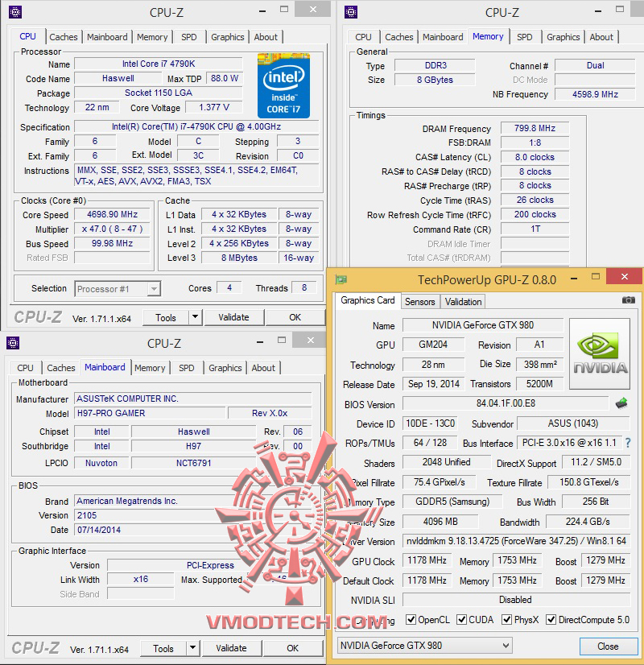
Task: Click the NVIDIA logo in GPU-Z
Action: (x=600, y=353)
